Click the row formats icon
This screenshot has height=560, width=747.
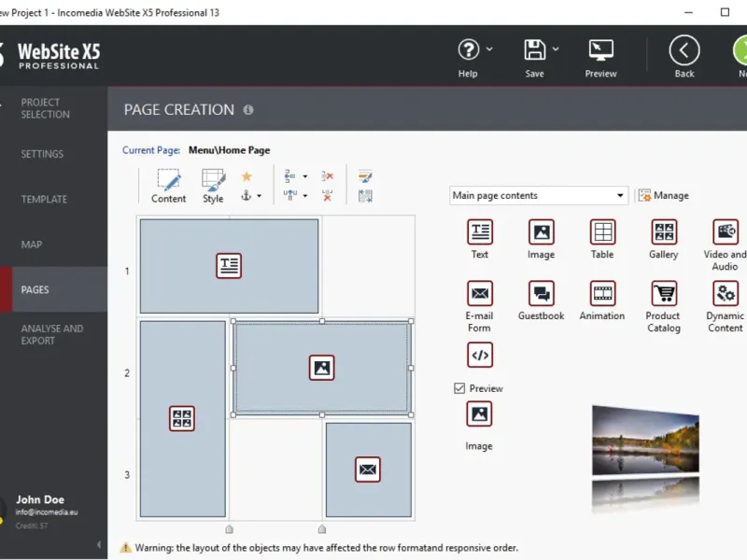365,176
